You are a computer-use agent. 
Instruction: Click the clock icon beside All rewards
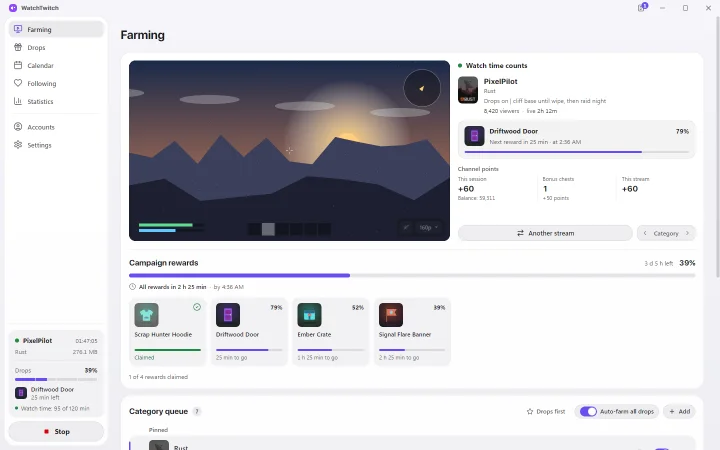click(132, 287)
